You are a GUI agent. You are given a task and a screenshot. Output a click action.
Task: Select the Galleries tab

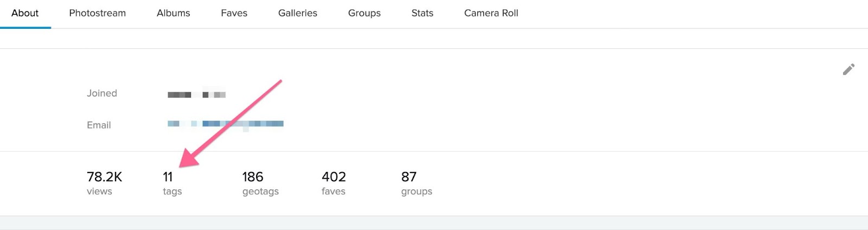tap(298, 13)
